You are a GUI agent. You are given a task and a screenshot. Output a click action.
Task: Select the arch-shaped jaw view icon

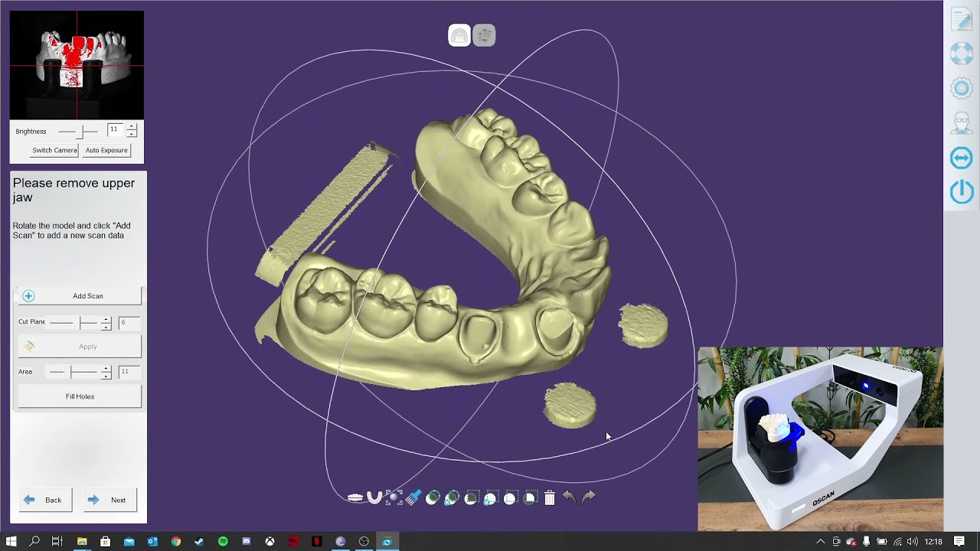(374, 497)
